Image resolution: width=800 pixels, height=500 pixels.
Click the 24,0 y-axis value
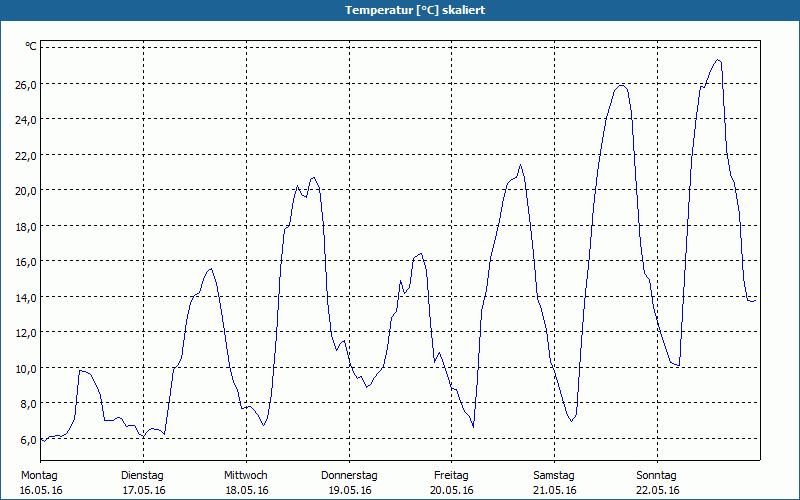(x=26, y=120)
